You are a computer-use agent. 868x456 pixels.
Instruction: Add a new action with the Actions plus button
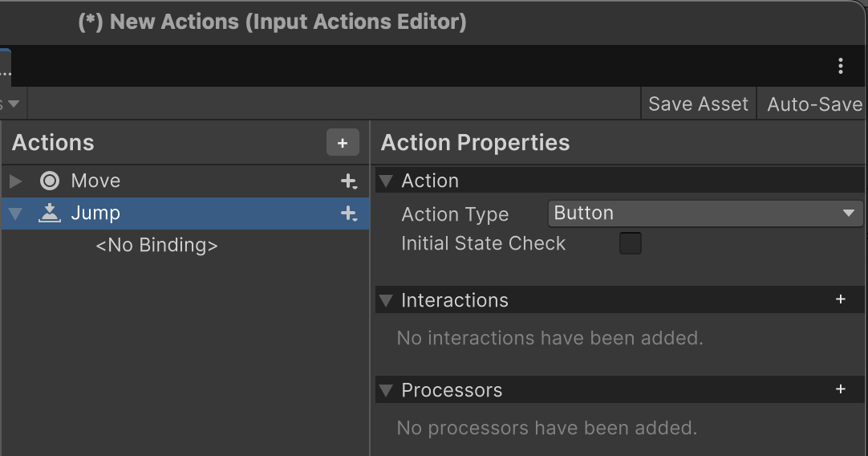[x=343, y=143]
